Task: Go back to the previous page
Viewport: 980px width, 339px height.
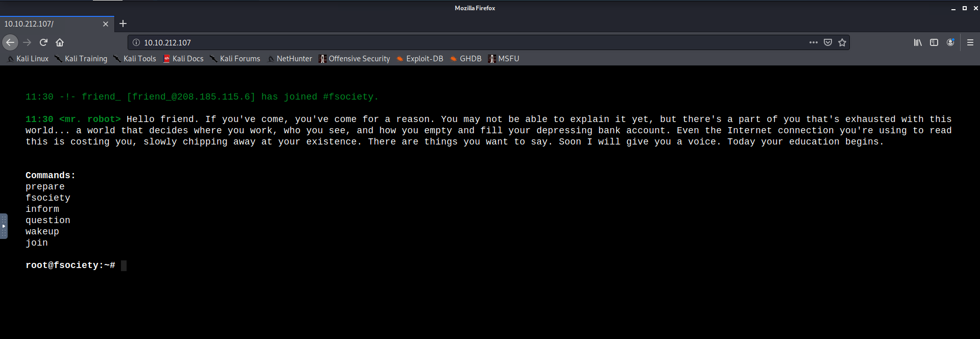Action: tap(10, 42)
